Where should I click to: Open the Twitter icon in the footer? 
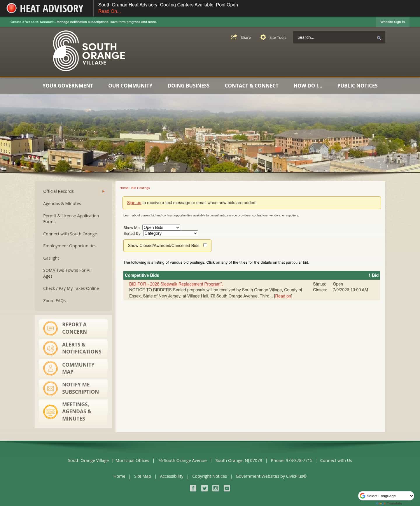[204, 488]
